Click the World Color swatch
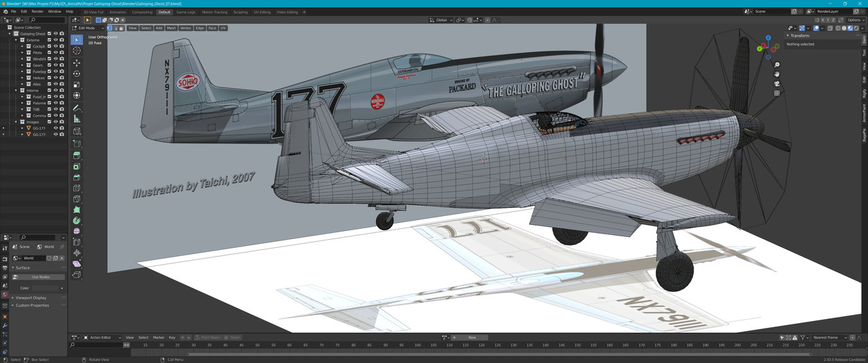 coord(45,288)
